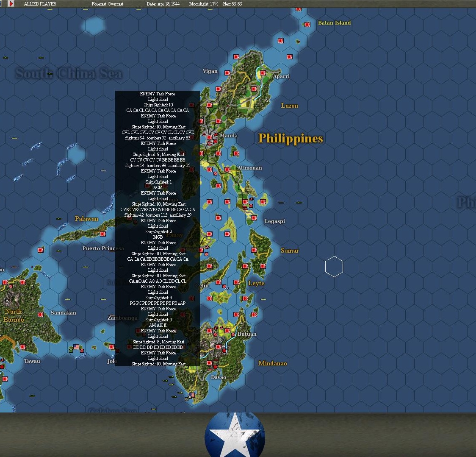Screen dimensions: 476x457
Task: Click the 'Moonlight: 17%' status text
Action: (x=204, y=4)
